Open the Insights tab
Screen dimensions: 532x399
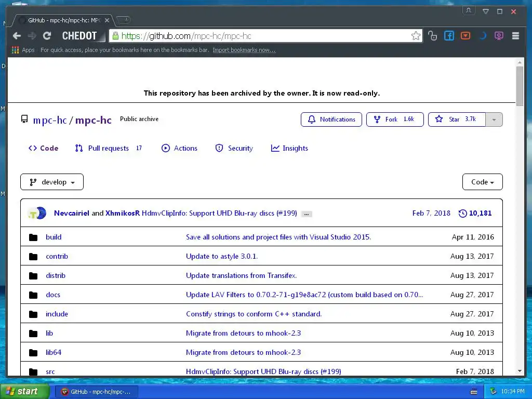pos(289,148)
